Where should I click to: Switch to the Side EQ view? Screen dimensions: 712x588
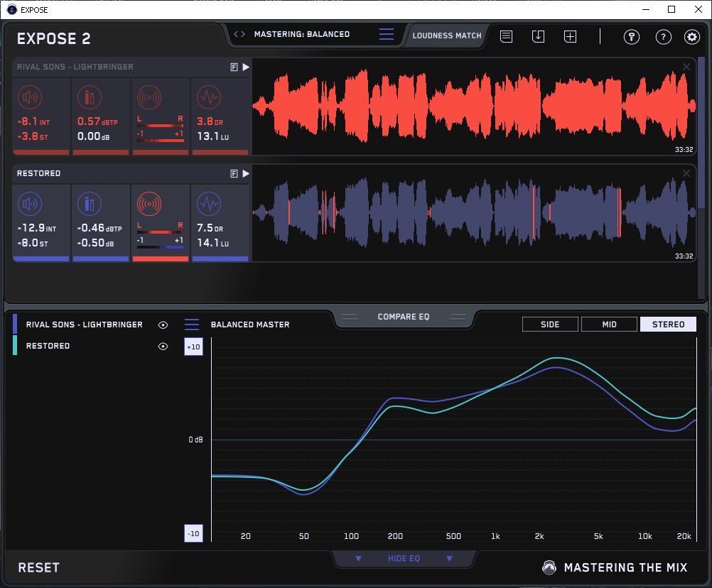tap(550, 325)
